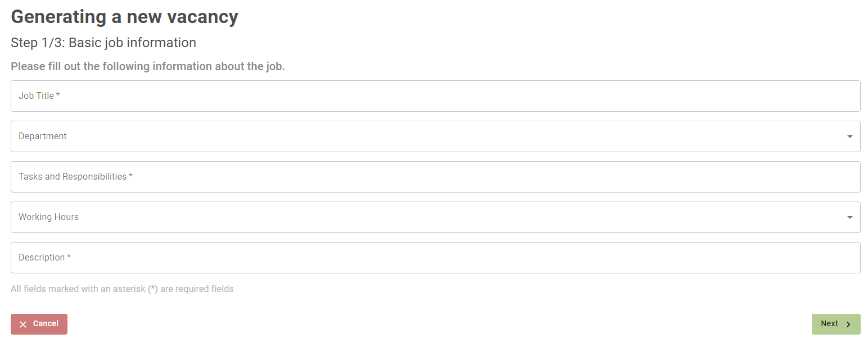Click the 'Generating a new vacancy' heading
The height and width of the screenshot is (352, 868).
[x=124, y=17]
